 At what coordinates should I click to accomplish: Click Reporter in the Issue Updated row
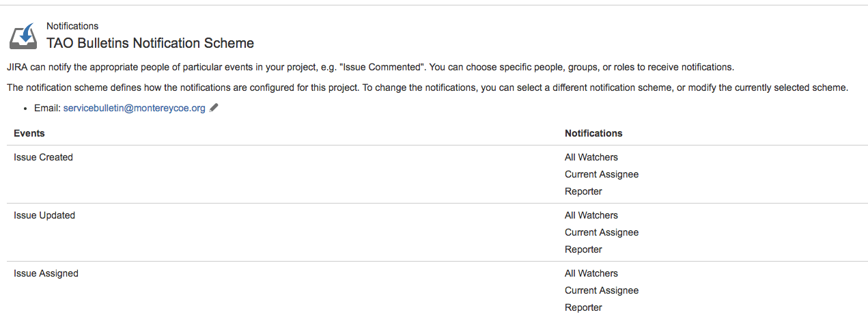(x=583, y=249)
